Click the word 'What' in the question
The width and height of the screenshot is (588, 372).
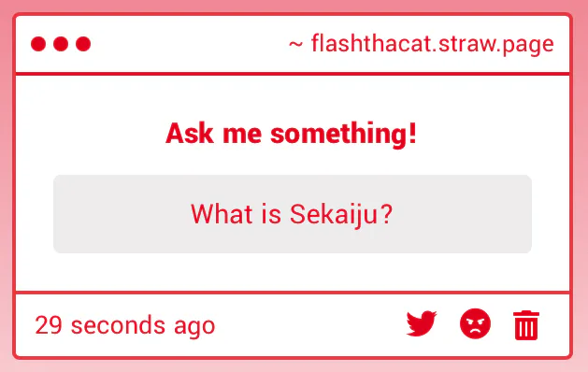point(222,214)
